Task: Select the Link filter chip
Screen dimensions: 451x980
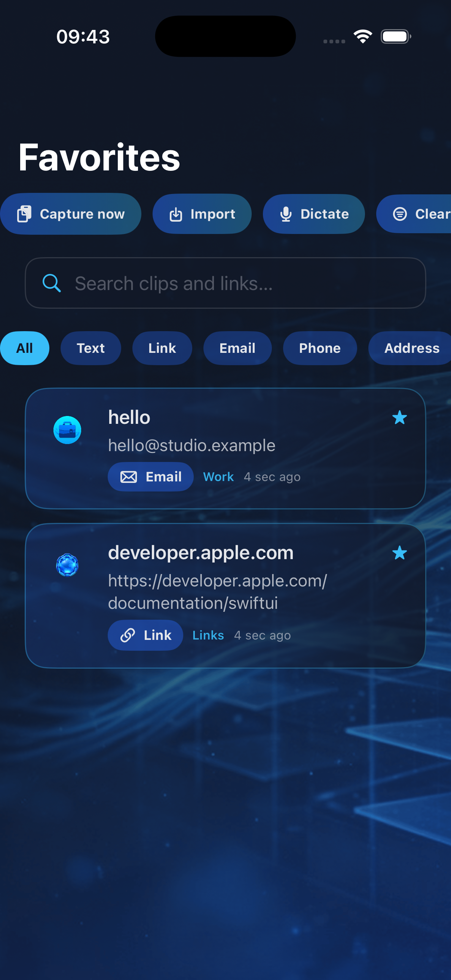Action: (162, 348)
